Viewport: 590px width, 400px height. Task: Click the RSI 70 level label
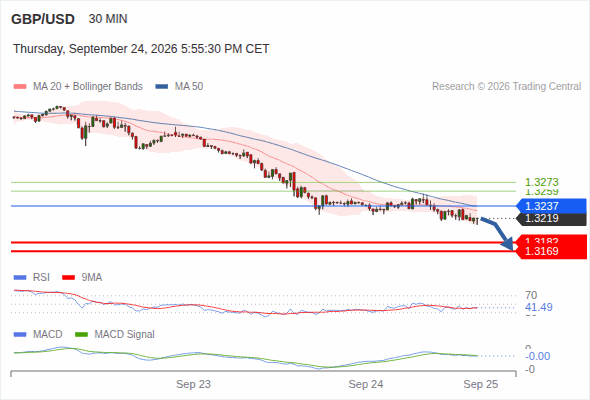click(531, 295)
